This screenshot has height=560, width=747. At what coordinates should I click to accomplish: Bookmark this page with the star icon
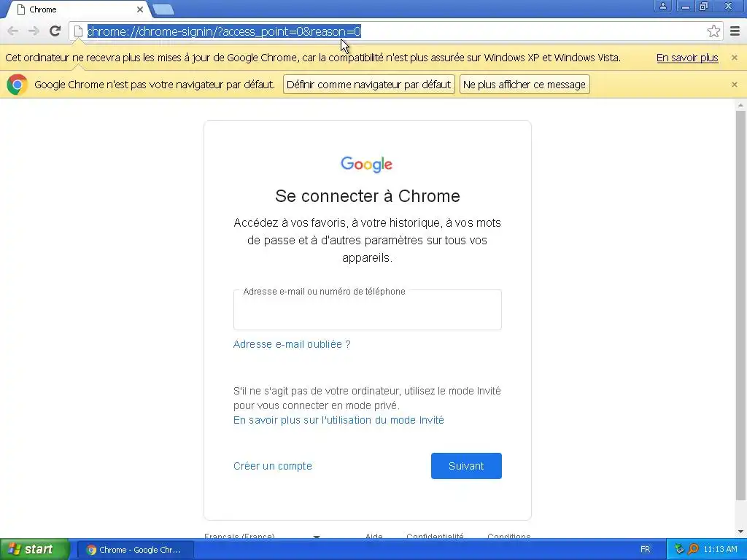[713, 31]
